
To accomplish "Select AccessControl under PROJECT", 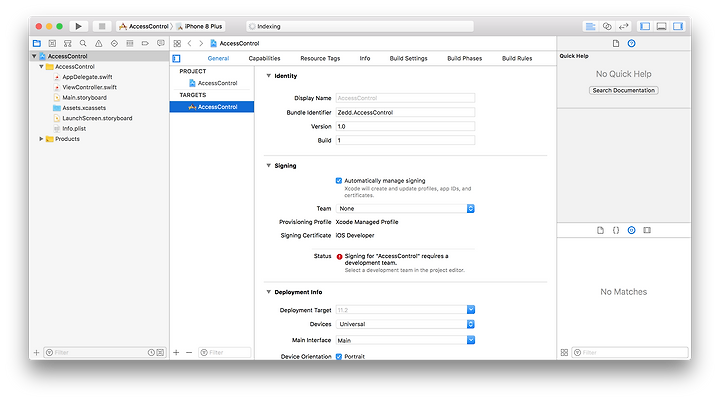I will [x=213, y=83].
